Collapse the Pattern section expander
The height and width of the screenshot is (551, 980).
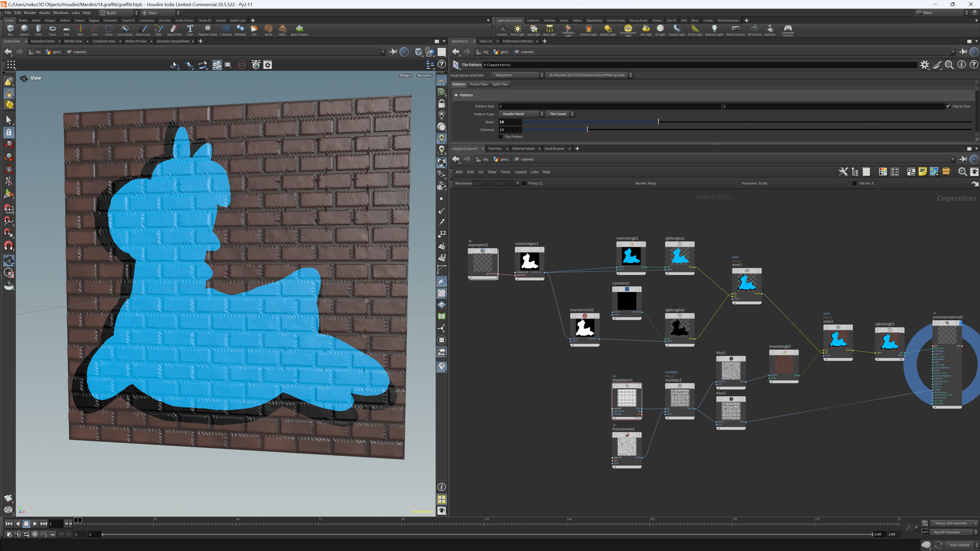pos(456,95)
